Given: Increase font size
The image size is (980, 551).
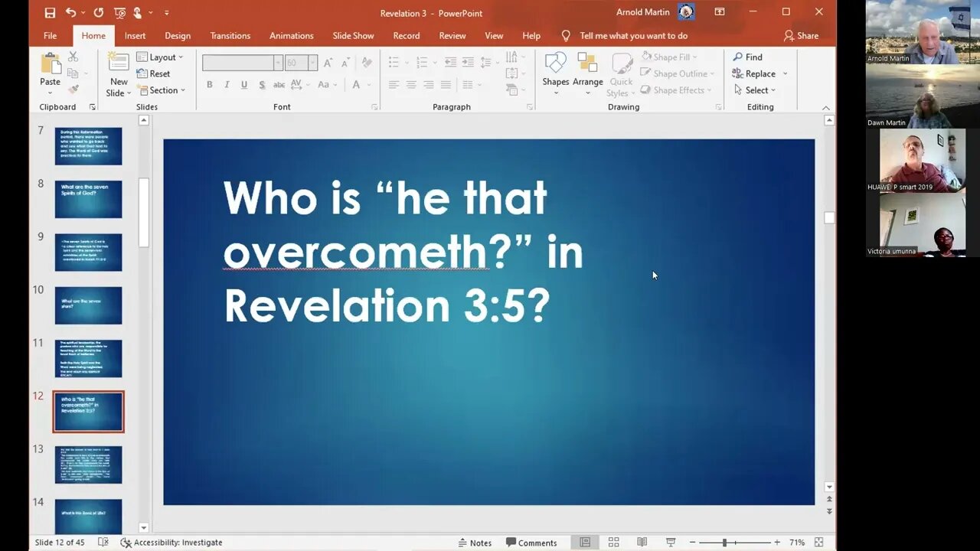Looking at the screenshot, I should coord(328,63).
